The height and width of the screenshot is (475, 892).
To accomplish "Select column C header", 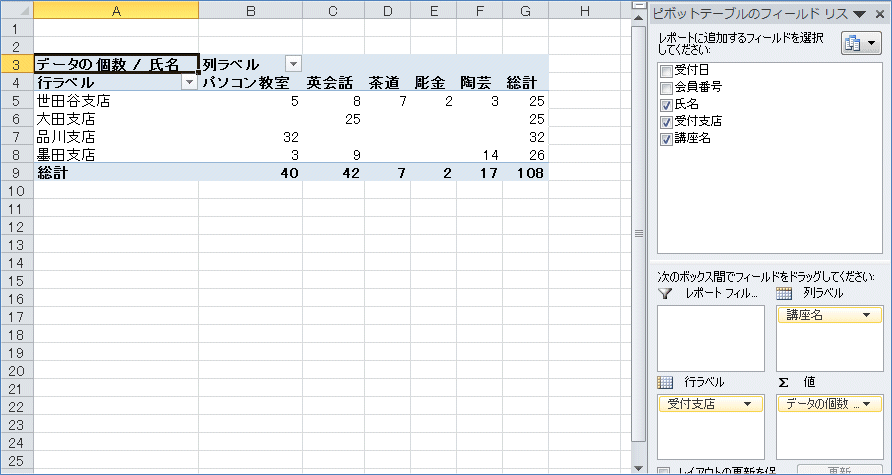I will point(333,10).
